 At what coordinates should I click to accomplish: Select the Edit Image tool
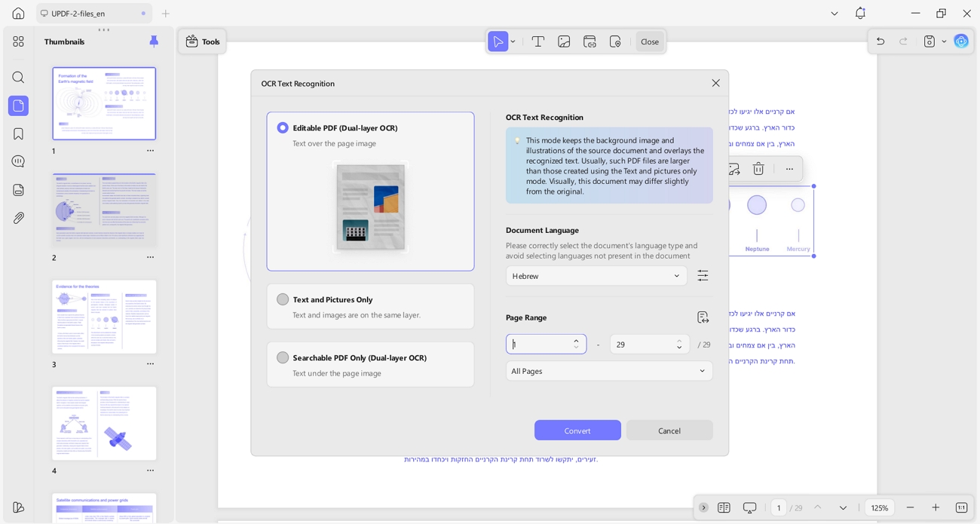[x=564, y=41]
